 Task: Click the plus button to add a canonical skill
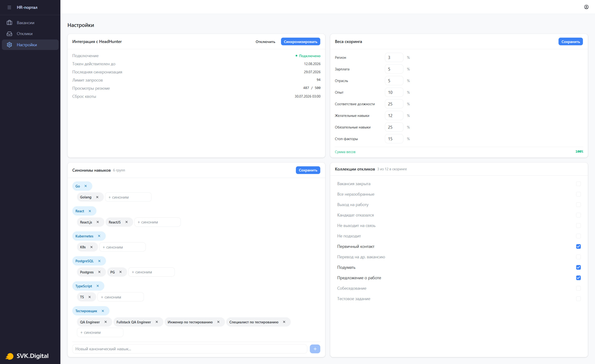[315, 349]
